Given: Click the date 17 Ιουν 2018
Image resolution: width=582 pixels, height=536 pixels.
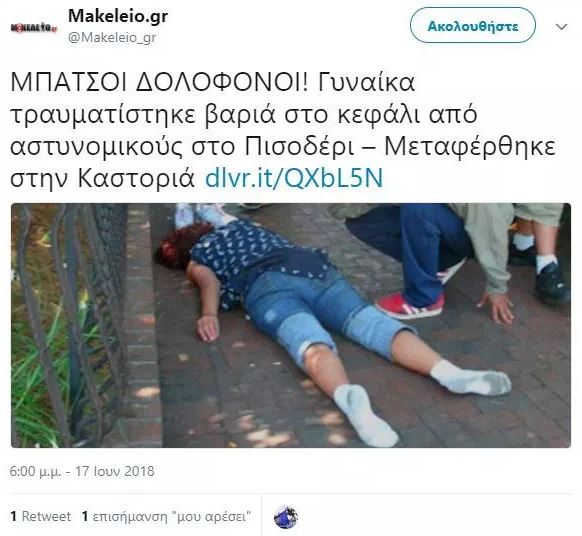Looking at the screenshot, I should pyautogui.click(x=115, y=471).
